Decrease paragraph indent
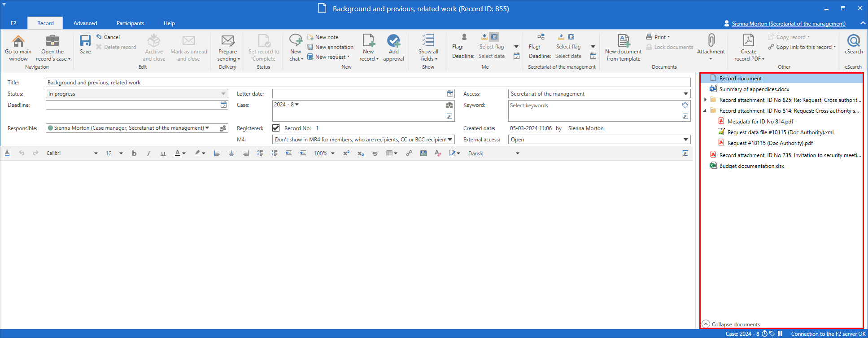 288,153
